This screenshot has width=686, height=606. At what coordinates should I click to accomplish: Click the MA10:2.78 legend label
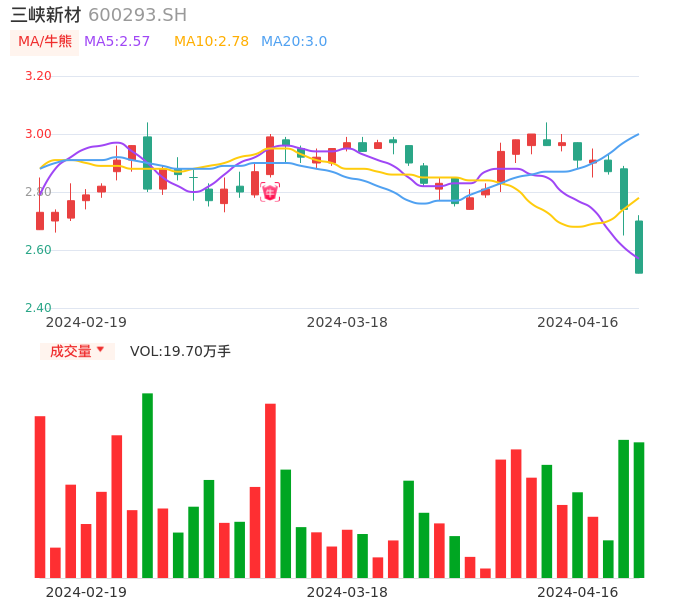point(211,42)
